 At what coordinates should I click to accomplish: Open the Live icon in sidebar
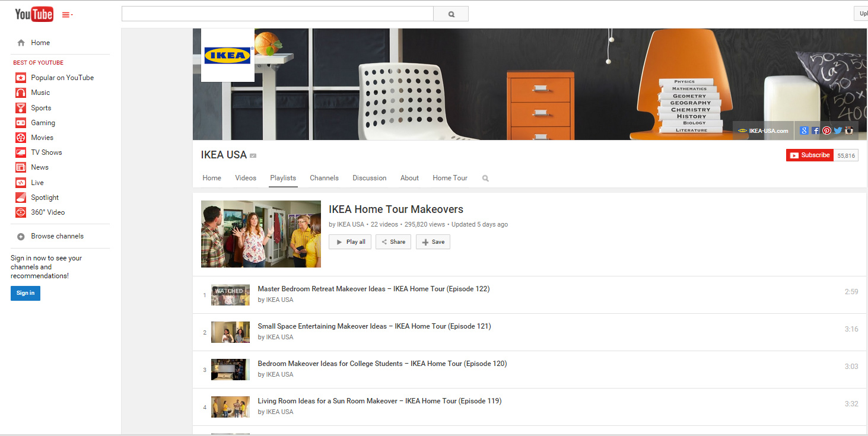tap(21, 183)
